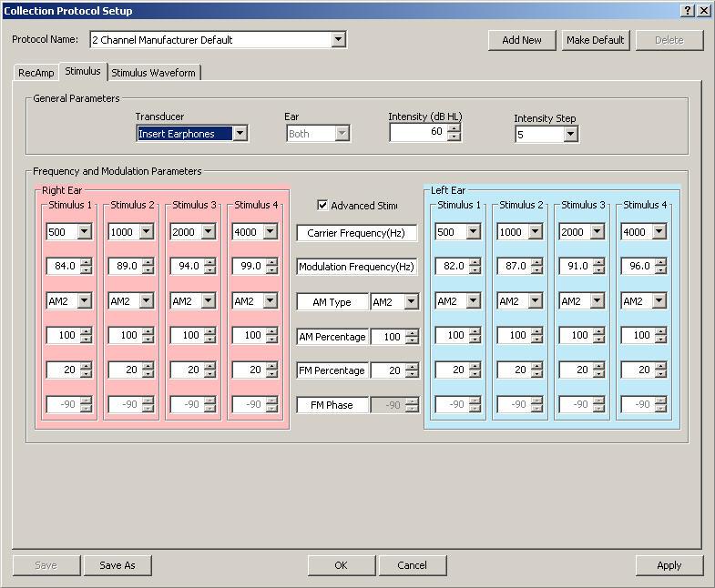Toggle the Advanced Stim checkbox
715x588 pixels.
tap(322, 206)
